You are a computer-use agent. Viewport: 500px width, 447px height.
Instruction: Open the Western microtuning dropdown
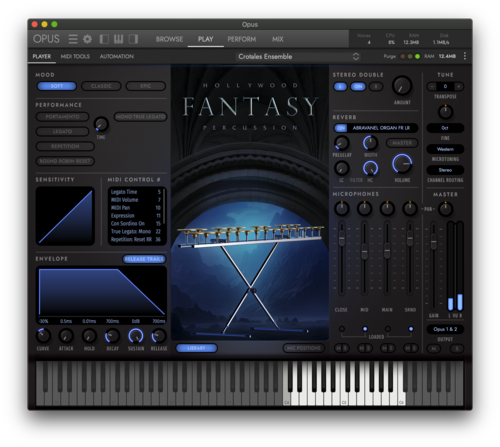pyautogui.click(x=445, y=149)
